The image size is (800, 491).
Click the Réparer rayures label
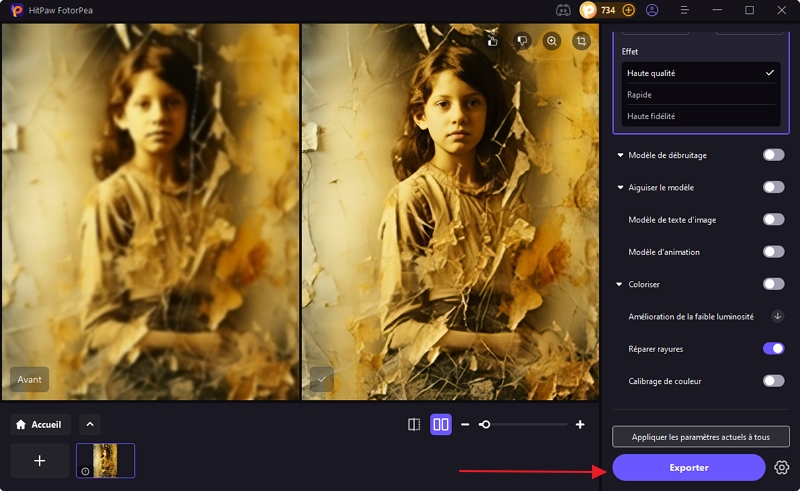coord(656,349)
